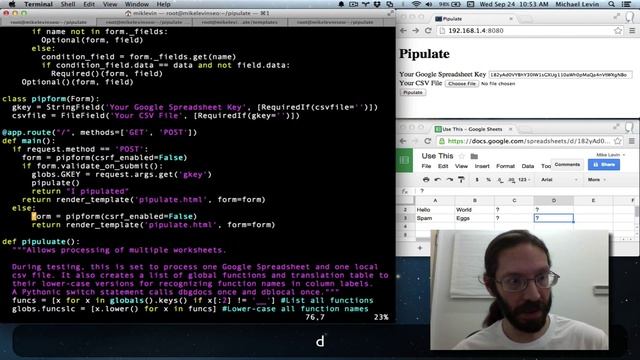This screenshot has width=640, height=360.
Task: Click the redo icon in Sheets toolbar
Action: click(x=449, y=180)
